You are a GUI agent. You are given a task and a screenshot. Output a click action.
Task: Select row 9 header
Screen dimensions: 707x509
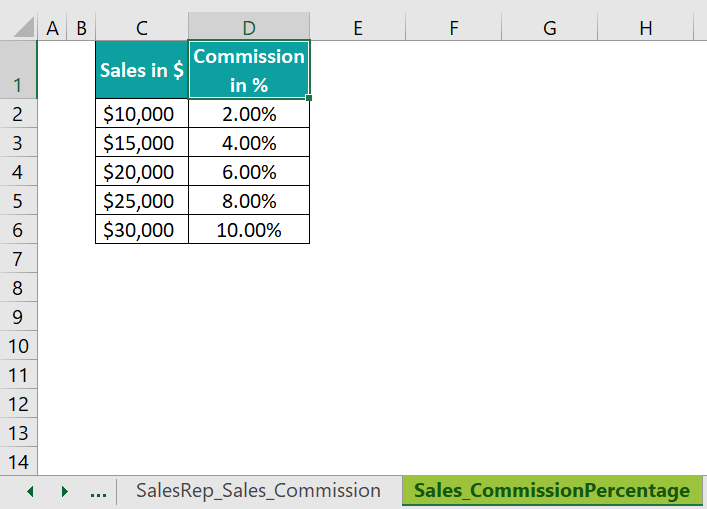[x=18, y=316]
